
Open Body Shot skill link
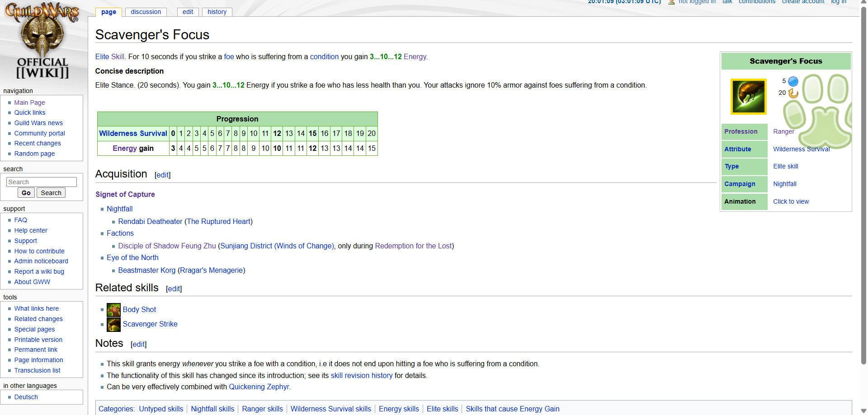click(x=139, y=309)
